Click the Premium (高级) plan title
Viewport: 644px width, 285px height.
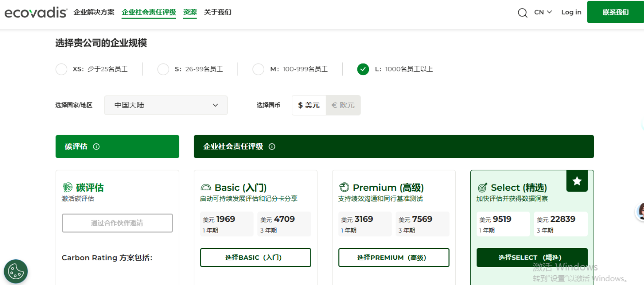coord(388,187)
